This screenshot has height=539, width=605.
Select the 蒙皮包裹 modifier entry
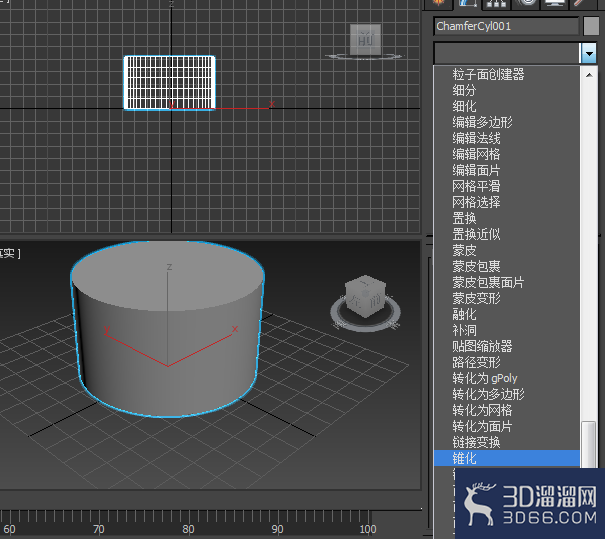point(476,266)
